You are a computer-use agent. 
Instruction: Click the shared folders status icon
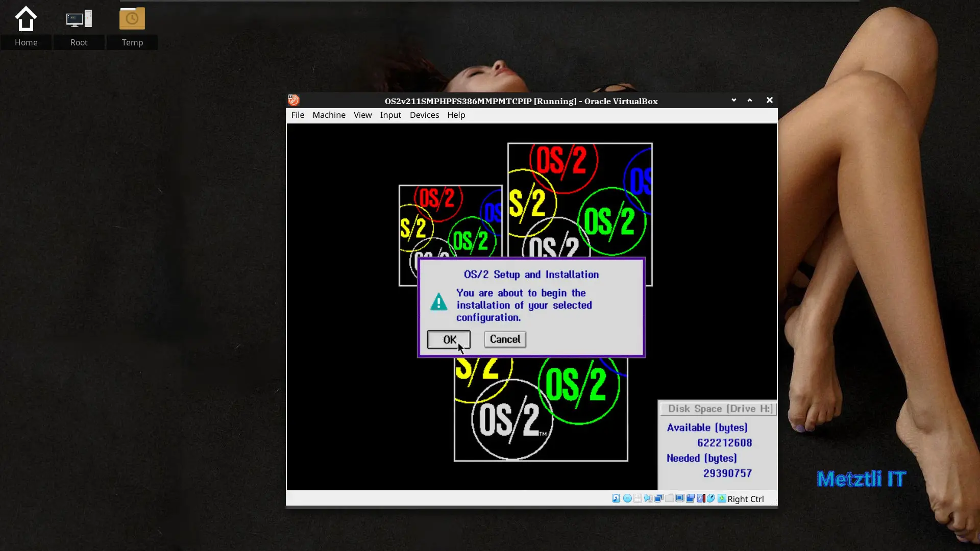(x=669, y=498)
